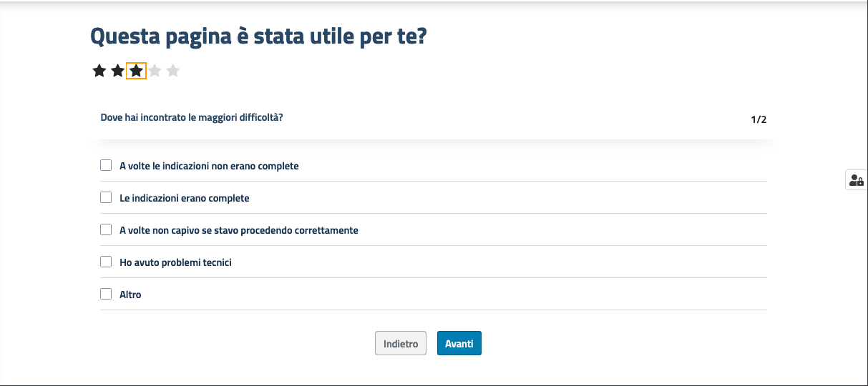This screenshot has height=386, width=868.
Task: Click the 'Dove hai incontrato le maggiori difficoltà?' question
Action: tap(192, 117)
